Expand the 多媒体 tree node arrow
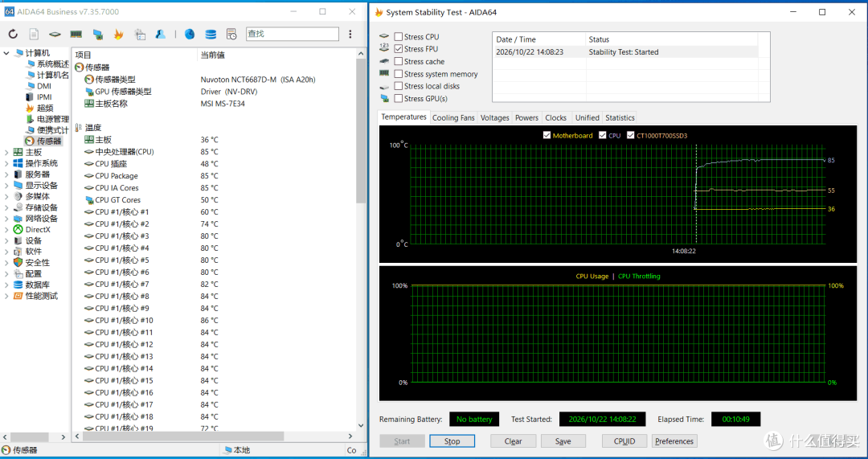The height and width of the screenshot is (459, 868). point(6,197)
